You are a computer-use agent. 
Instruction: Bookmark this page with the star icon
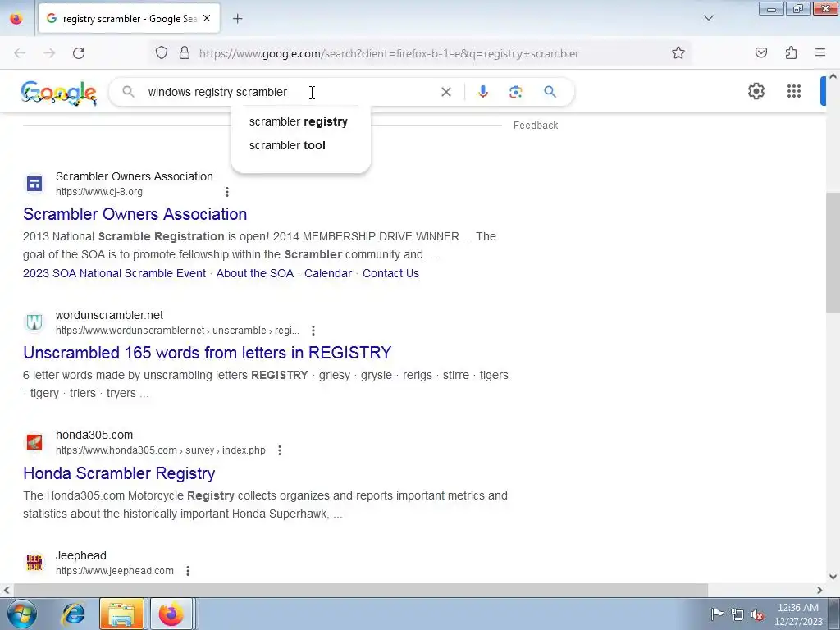pyautogui.click(x=678, y=52)
